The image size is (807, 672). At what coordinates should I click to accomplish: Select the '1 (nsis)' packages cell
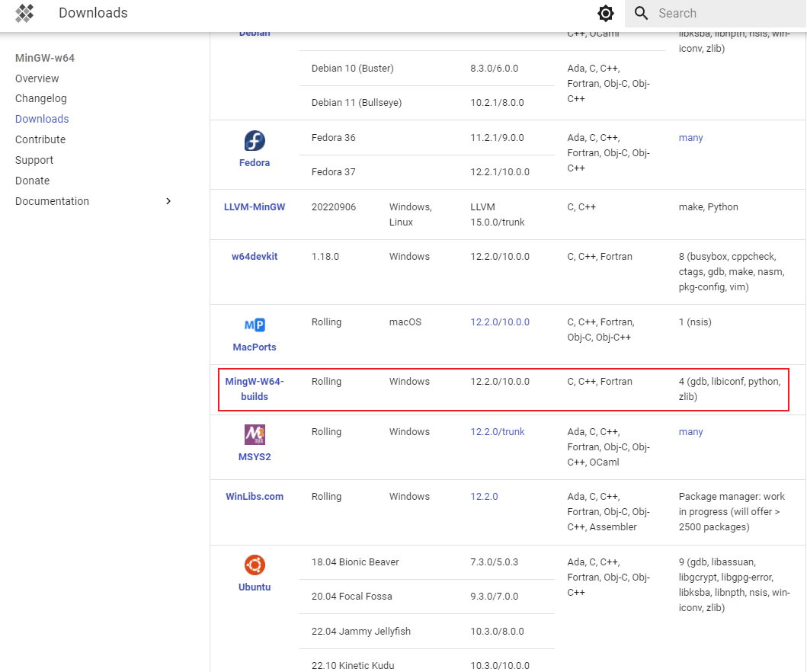pyautogui.click(x=695, y=322)
